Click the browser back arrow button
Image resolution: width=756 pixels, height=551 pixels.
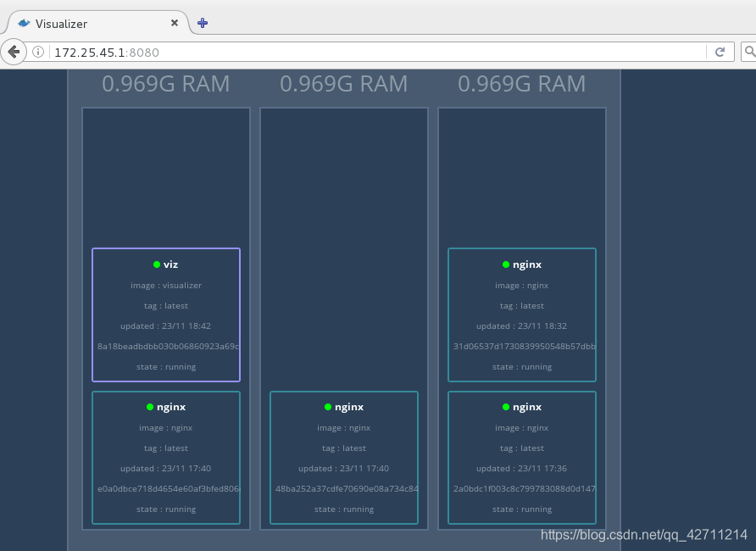[x=14, y=52]
